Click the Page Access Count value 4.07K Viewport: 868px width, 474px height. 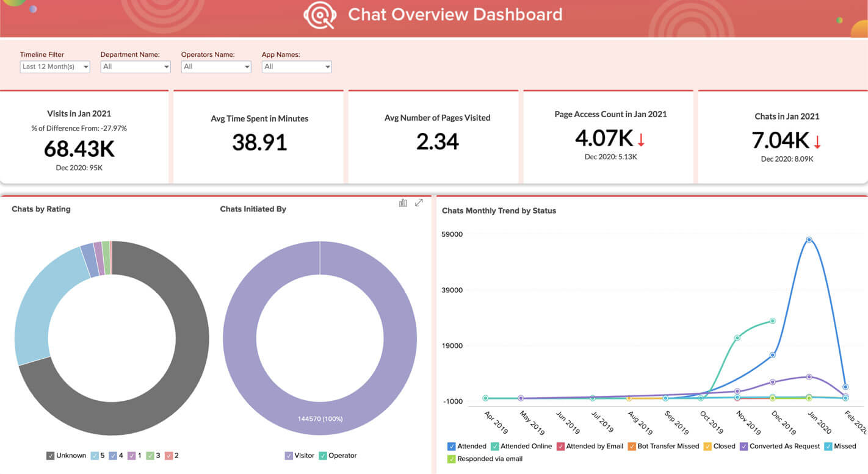(604, 138)
